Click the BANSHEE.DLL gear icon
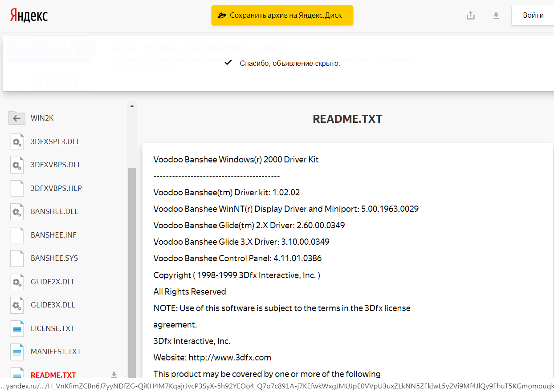This screenshot has height=392, width=554. coord(17,211)
